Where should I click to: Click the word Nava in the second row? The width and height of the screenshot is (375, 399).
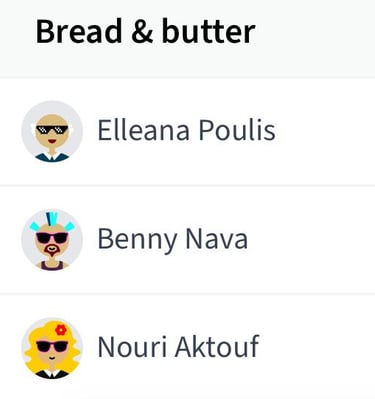(x=216, y=239)
